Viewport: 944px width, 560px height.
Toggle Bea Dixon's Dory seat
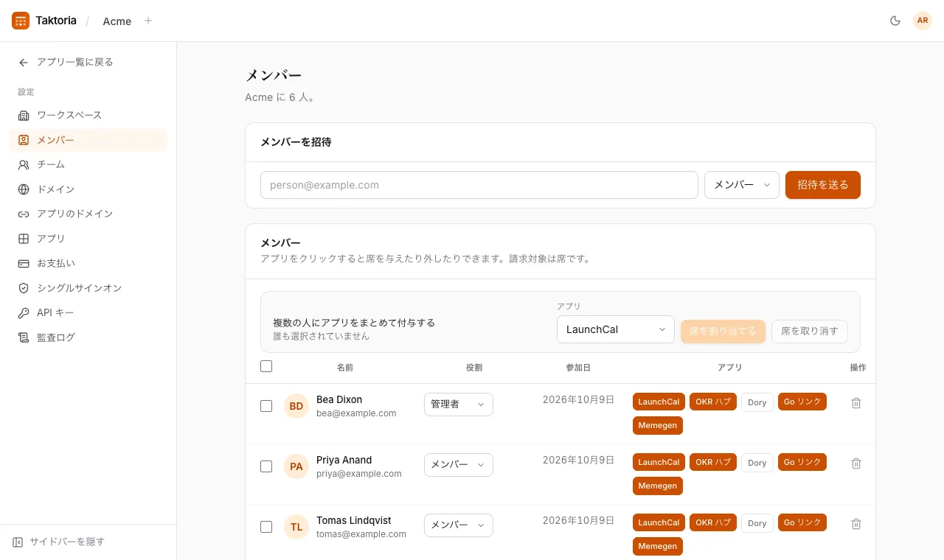(x=757, y=402)
